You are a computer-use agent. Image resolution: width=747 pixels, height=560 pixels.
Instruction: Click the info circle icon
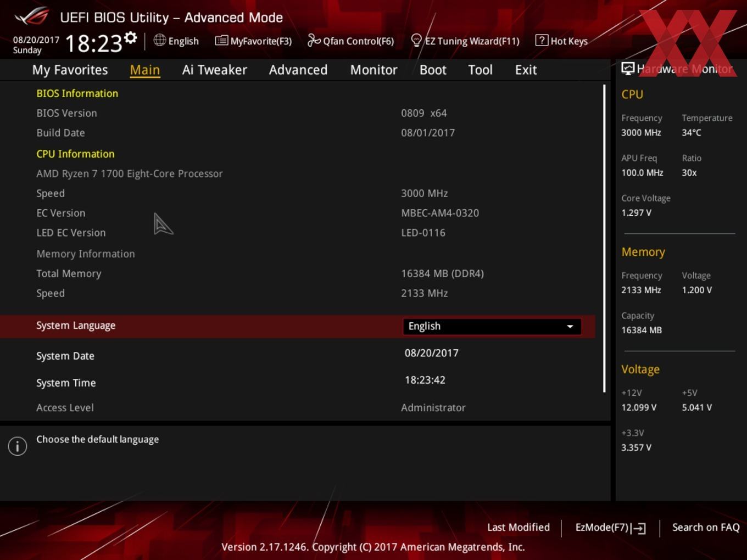(18, 446)
